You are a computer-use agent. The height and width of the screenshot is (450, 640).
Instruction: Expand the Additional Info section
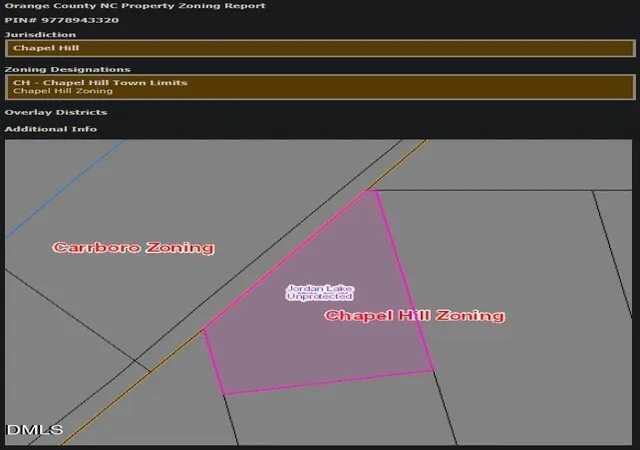(51, 129)
